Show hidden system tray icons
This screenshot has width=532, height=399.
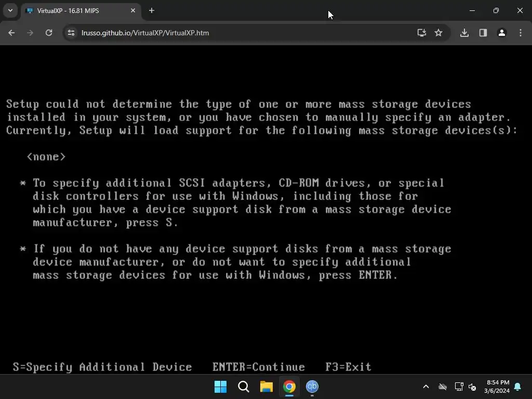(426, 387)
